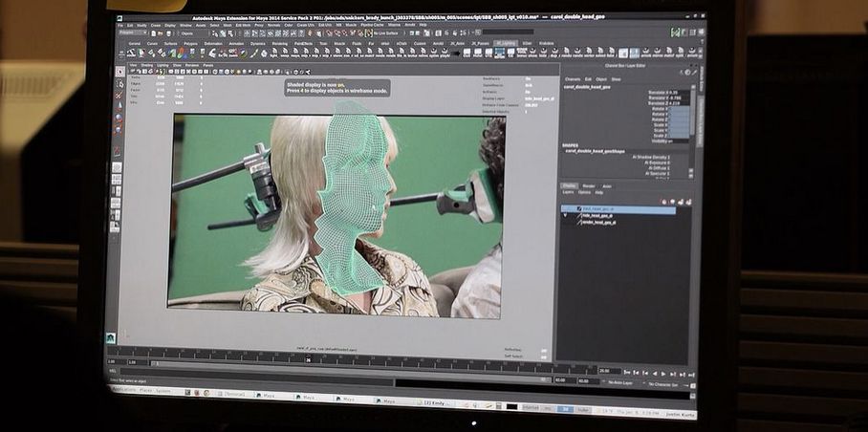Open the Lighting menu in the viewport panel
Viewport: 868px width, 432px height.
164,66
